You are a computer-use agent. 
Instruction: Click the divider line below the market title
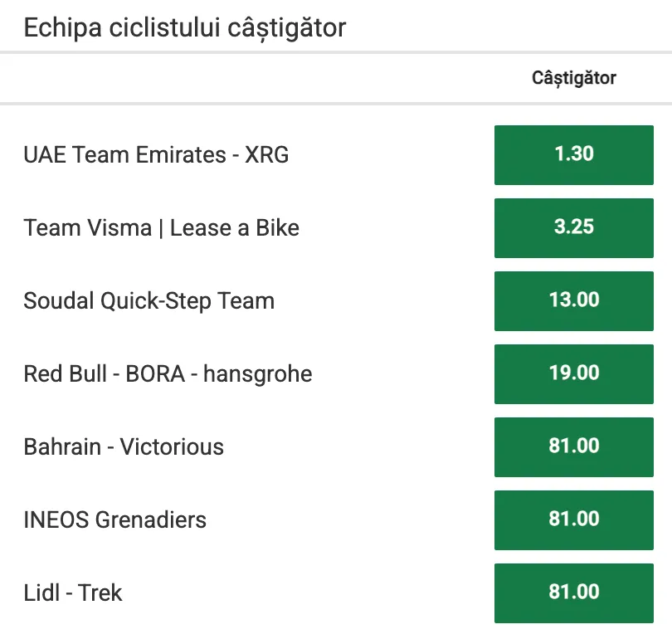click(336, 52)
